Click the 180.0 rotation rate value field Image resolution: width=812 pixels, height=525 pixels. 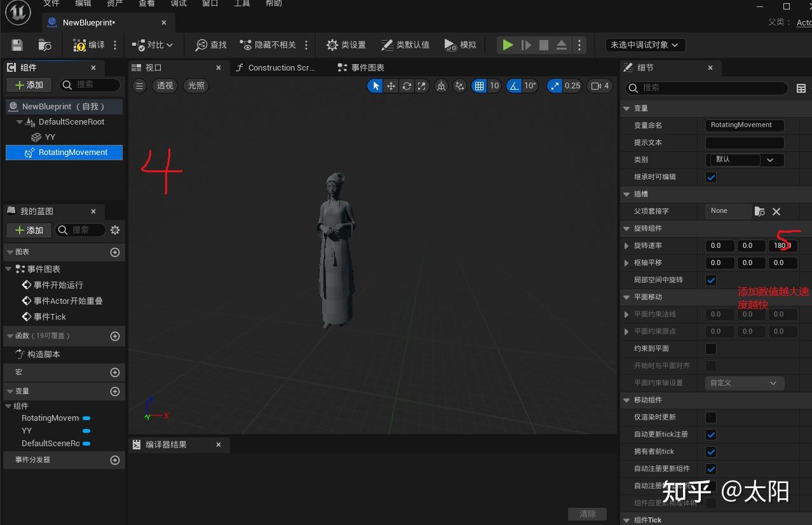782,245
